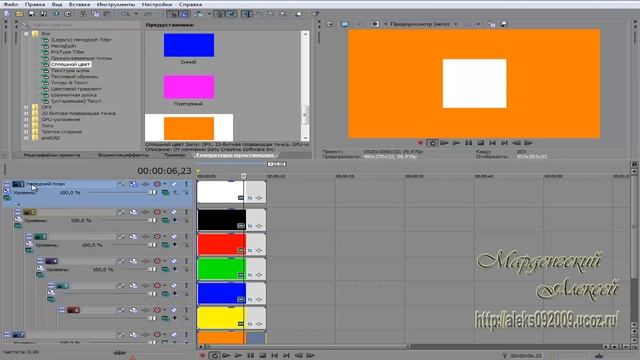Select the Цветовой градиент generator
640x360 pixels.
point(76,89)
